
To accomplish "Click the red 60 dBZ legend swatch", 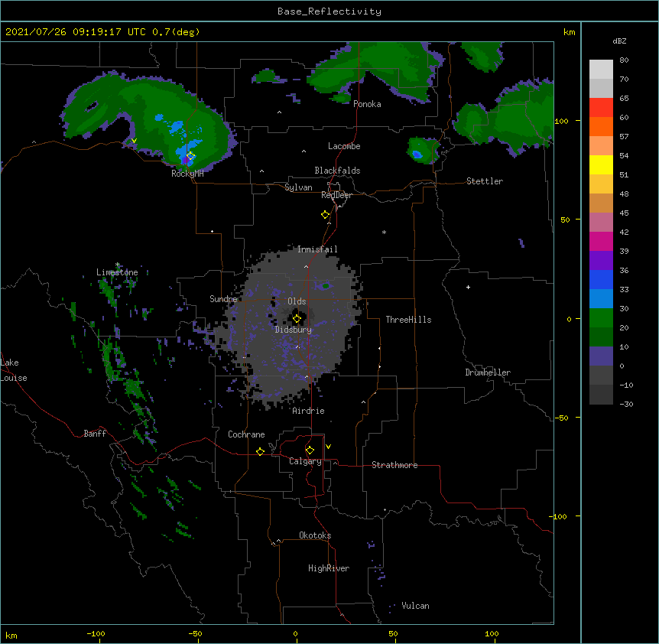I will click(x=601, y=107).
